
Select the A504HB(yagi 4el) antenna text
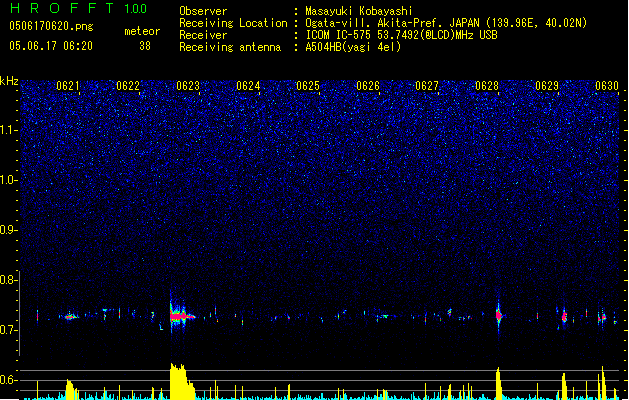pos(353,47)
